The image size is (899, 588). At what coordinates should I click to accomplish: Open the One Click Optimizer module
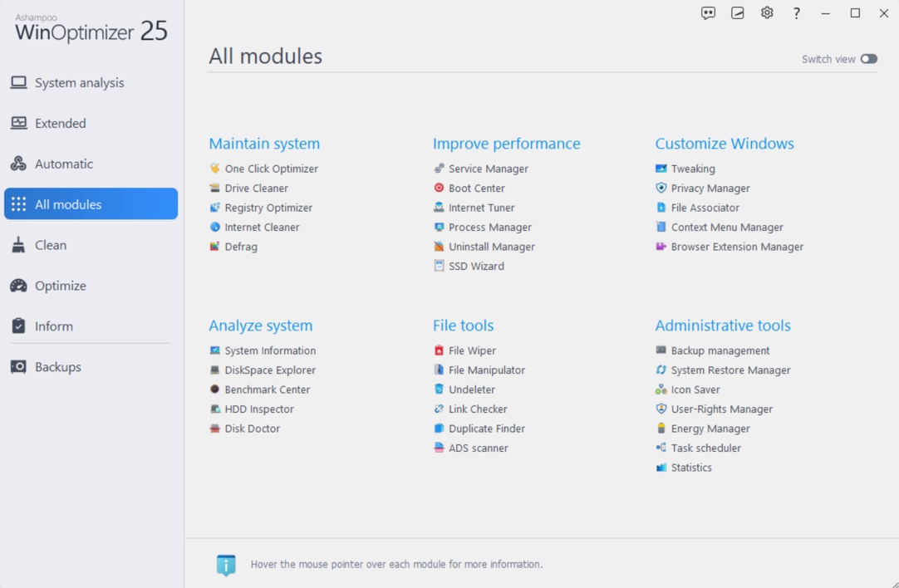point(272,168)
